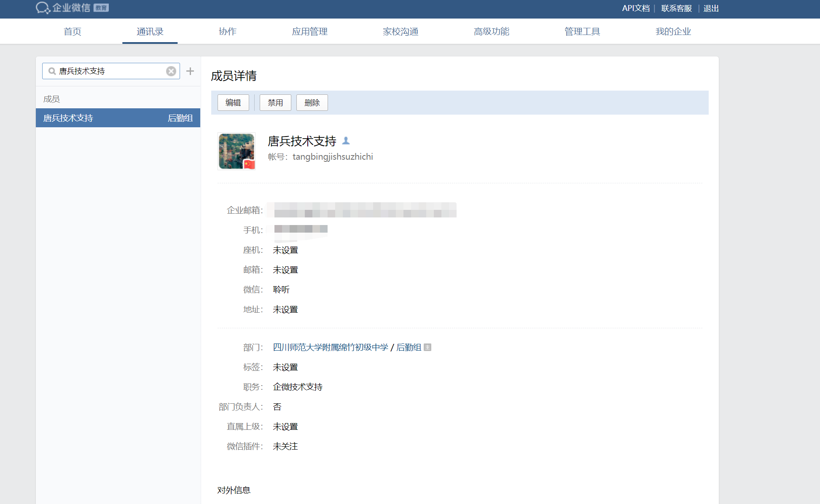Click the search magnifier icon
Image resolution: width=820 pixels, height=504 pixels.
(51, 71)
